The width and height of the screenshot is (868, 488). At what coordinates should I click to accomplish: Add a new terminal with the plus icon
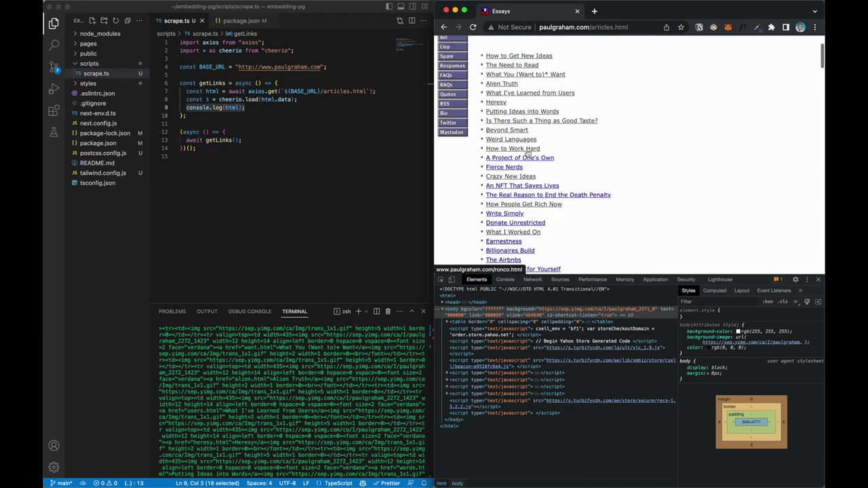(x=358, y=311)
